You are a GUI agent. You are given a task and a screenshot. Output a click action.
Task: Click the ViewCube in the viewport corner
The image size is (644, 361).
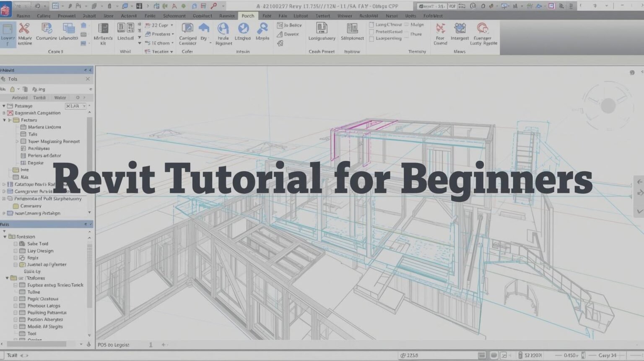click(607, 105)
